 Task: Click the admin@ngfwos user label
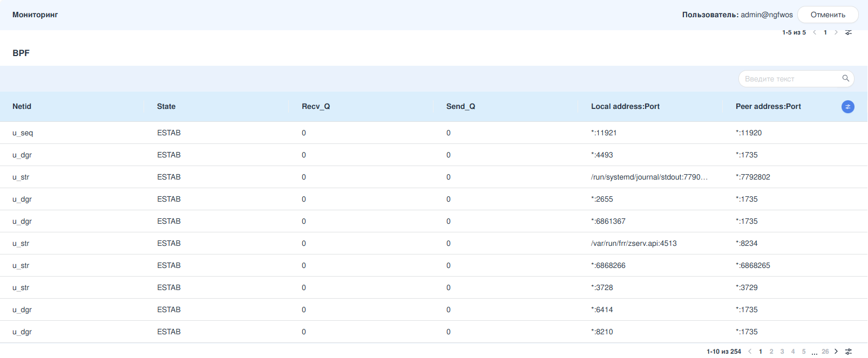tap(767, 15)
